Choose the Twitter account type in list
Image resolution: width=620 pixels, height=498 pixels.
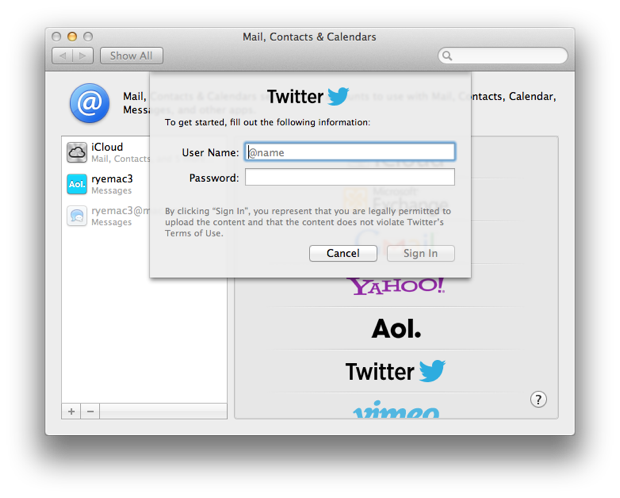[395, 371]
